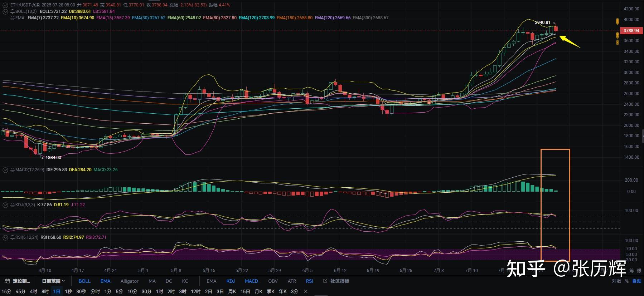The image size is (644, 296).
Task: Click the 3788.94 current price label
Action: 631,31
